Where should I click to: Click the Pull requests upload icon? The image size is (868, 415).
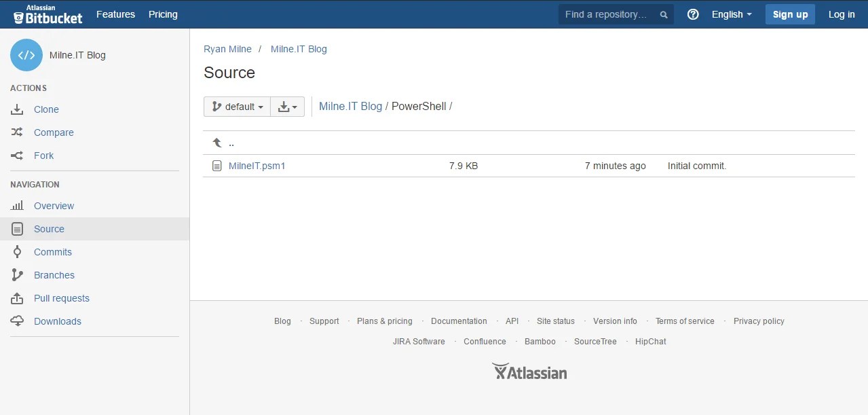click(18, 298)
